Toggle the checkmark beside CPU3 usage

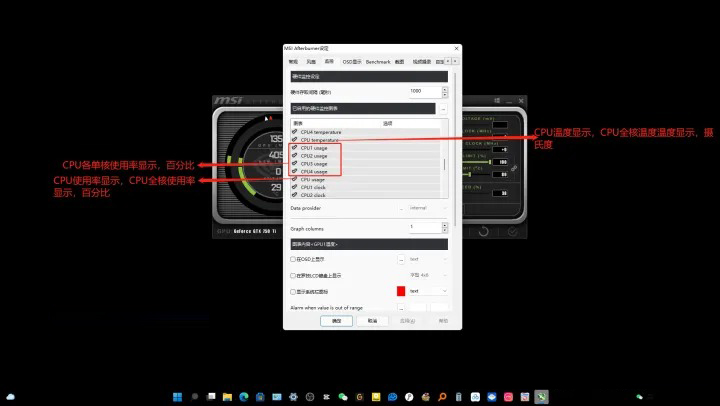tap(294, 164)
